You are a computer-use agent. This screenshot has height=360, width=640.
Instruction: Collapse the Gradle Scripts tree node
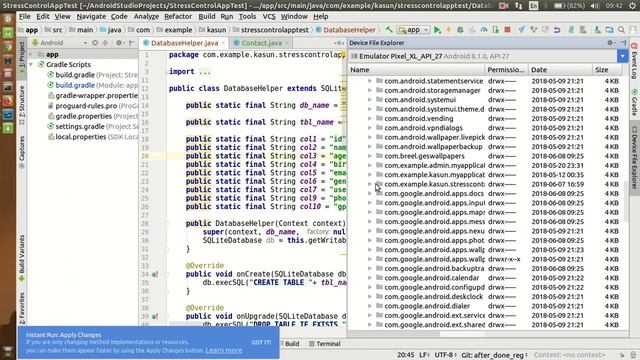[31, 64]
